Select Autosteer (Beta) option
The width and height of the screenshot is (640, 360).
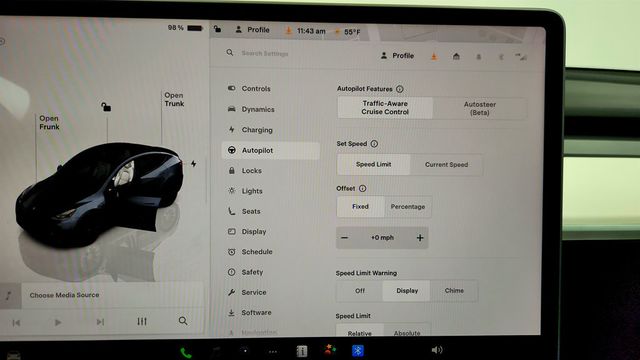480,108
